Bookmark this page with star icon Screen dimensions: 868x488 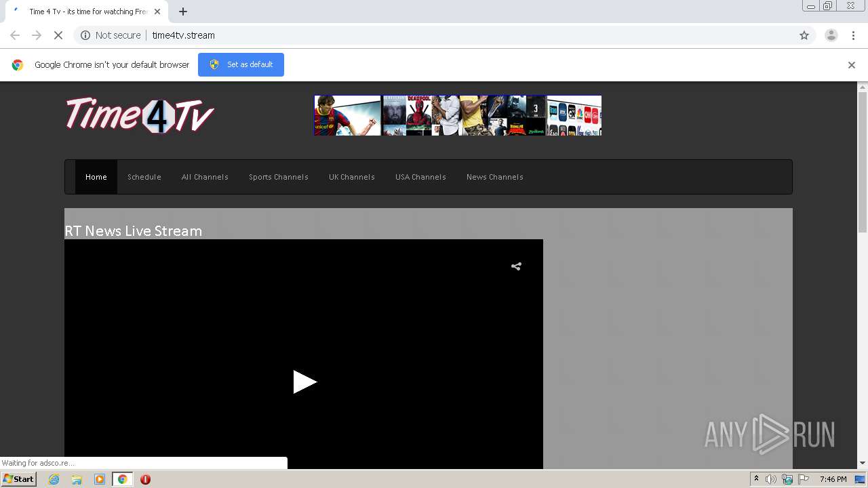coord(804,35)
